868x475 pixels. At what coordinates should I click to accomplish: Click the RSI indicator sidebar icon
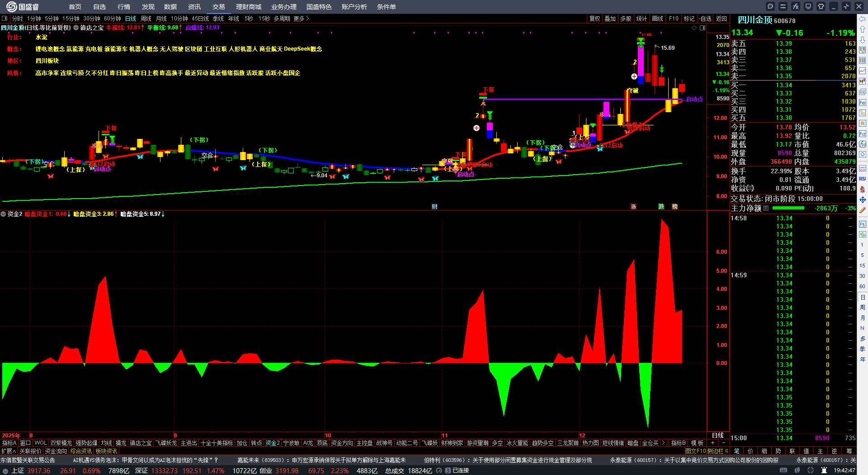click(x=863, y=179)
